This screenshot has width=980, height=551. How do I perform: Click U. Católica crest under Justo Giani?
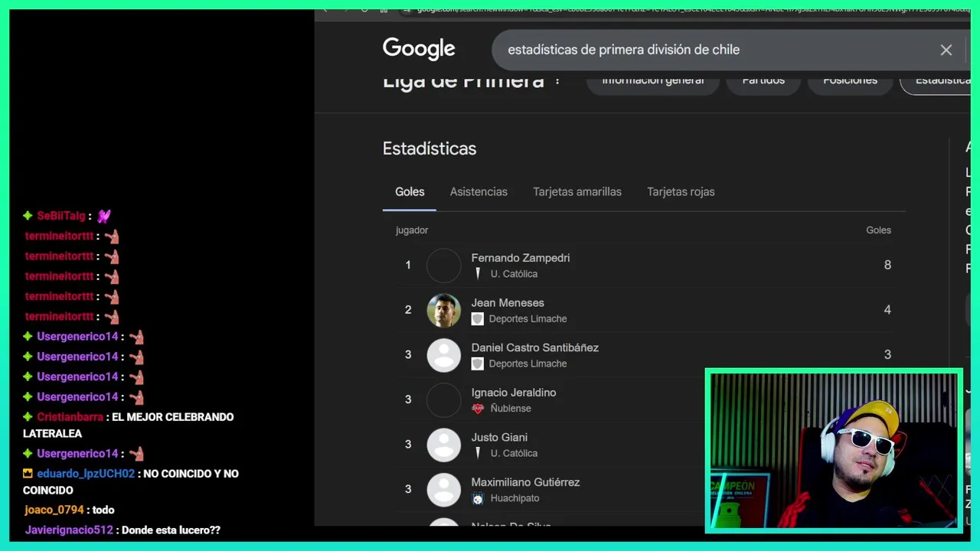click(478, 453)
